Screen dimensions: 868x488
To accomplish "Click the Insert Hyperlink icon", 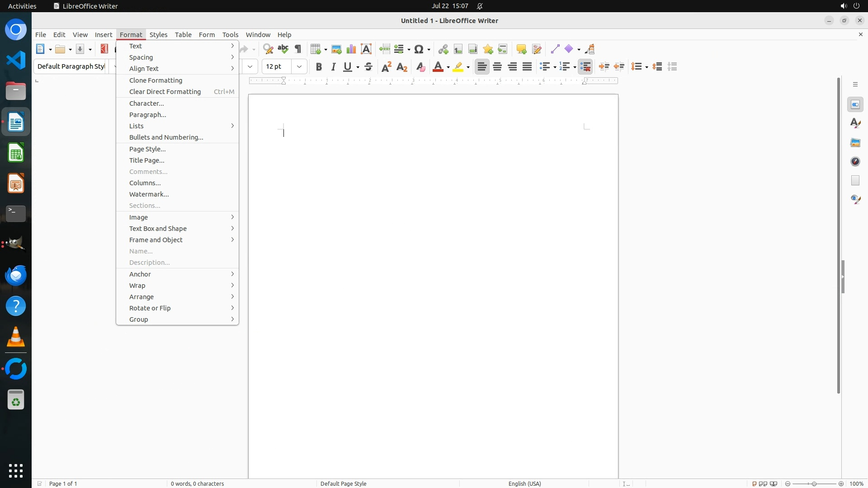I will [443, 49].
